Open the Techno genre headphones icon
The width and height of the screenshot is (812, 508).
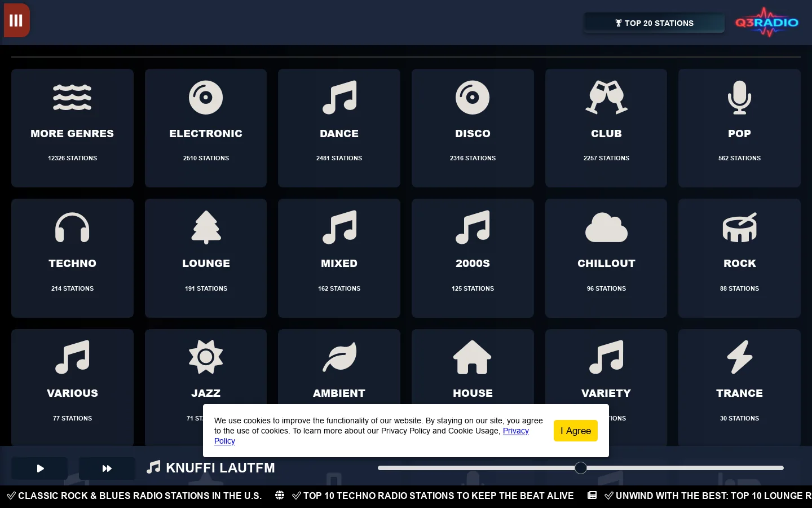[x=72, y=227]
